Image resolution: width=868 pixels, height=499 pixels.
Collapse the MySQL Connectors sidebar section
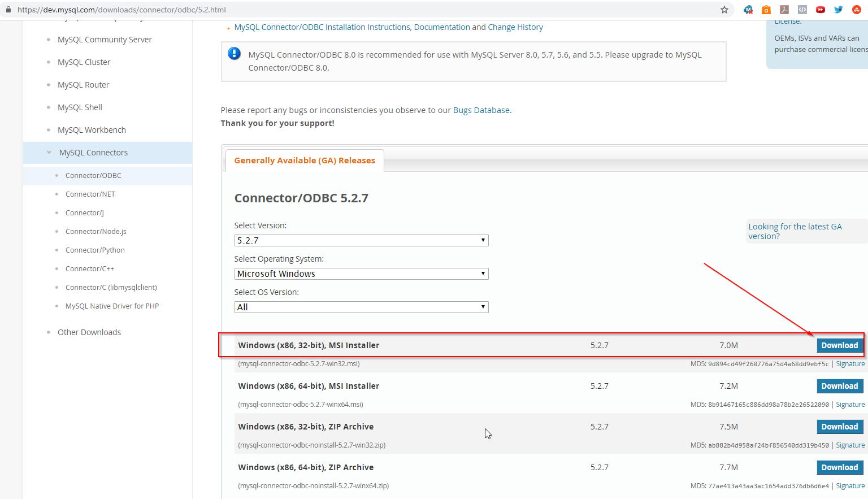tap(49, 152)
